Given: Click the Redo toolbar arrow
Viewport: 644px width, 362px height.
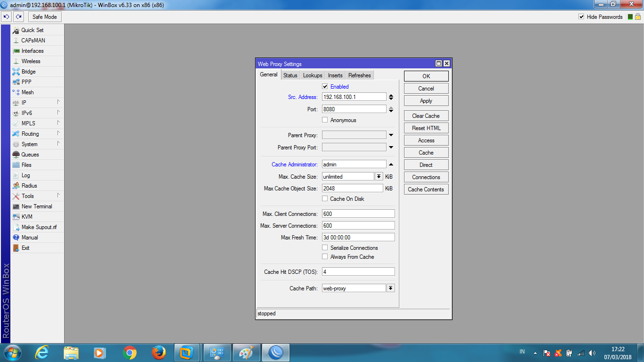Looking at the screenshot, I should tap(18, 17).
